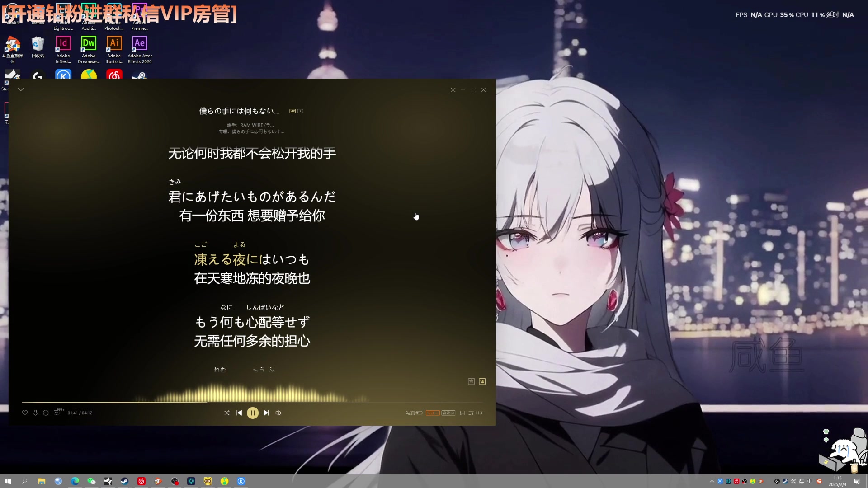Click the desktop pet mascot widget
The height and width of the screenshot is (488, 868).
point(843,450)
